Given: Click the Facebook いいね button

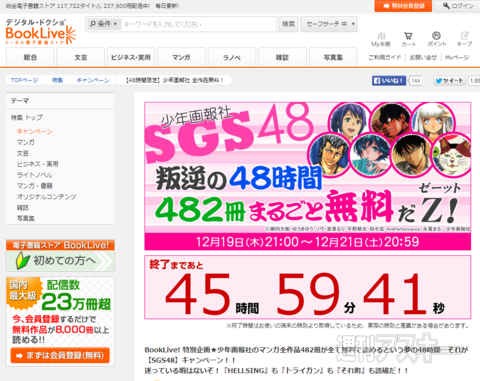Looking at the screenshot, I should coord(389,81).
